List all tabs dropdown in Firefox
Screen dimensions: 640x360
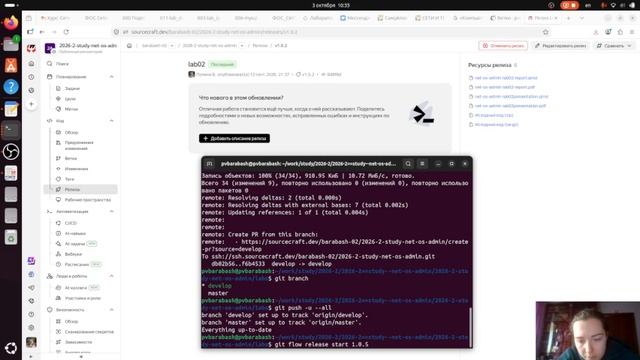(x=582, y=18)
